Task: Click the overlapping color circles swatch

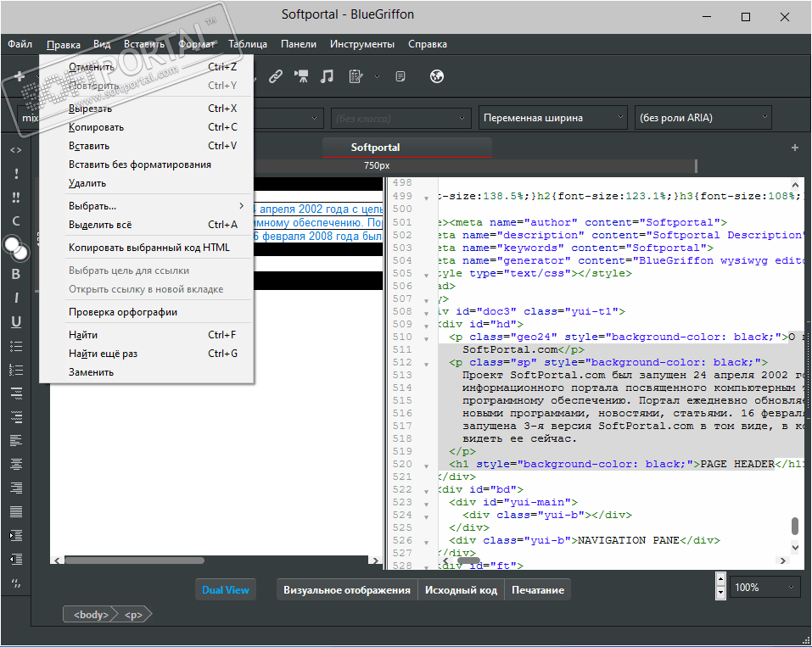Action: (14, 246)
